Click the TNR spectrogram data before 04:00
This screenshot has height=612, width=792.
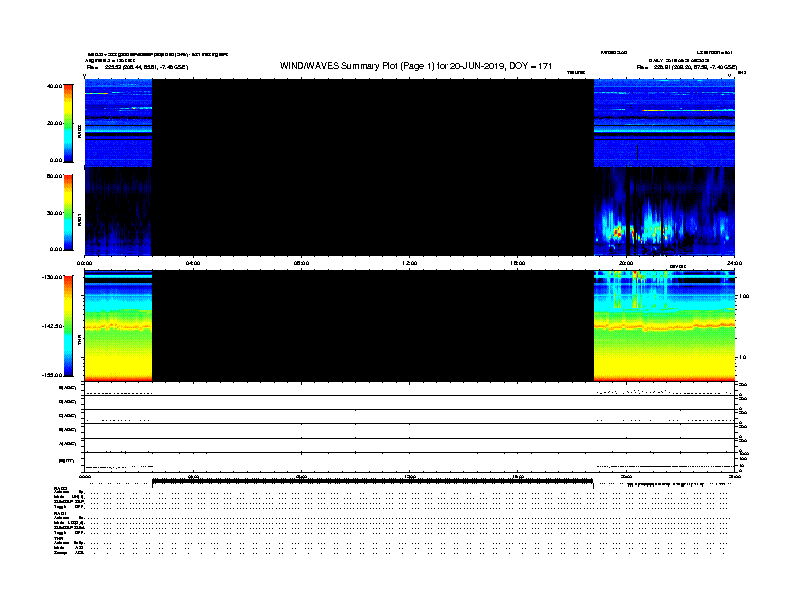coord(118,326)
